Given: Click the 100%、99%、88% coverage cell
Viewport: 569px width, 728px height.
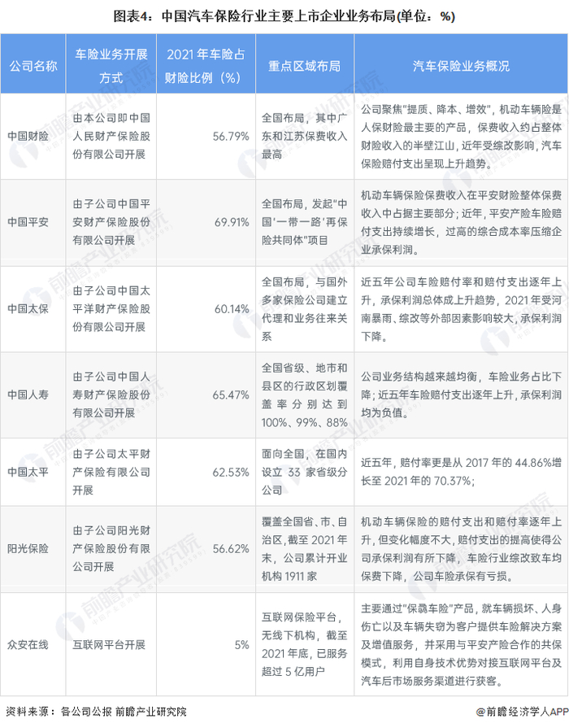Looking at the screenshot, I should [305, 395].
